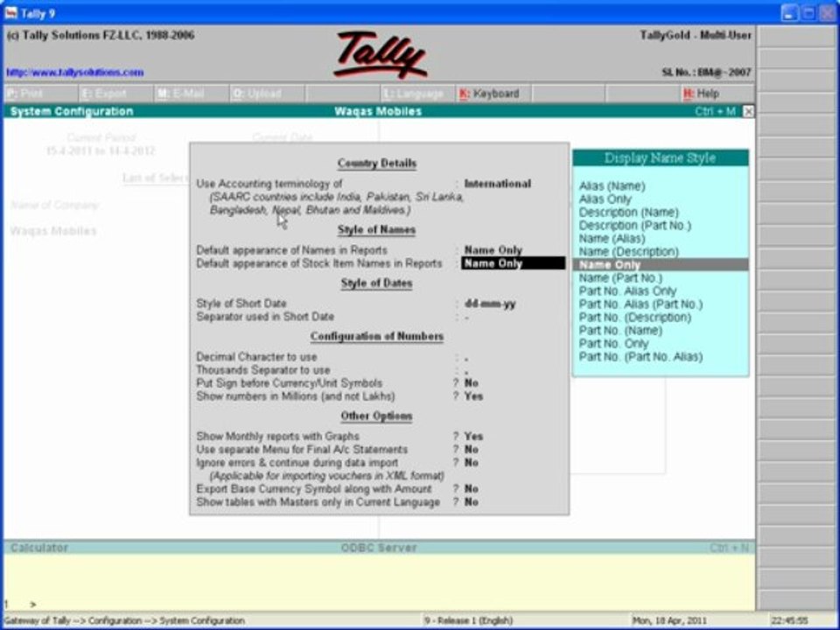
Task: Click the Stock Item Names Name Only field
Action: click(x=513, y=263)
